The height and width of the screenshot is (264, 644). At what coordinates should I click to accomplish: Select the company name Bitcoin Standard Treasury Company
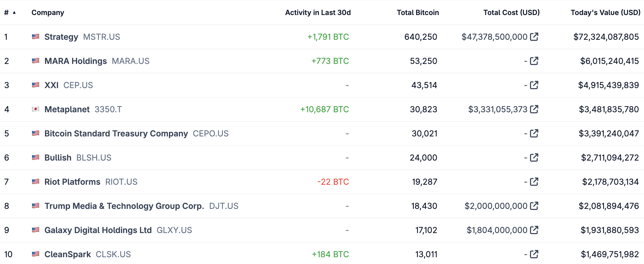click(x=116, y=133)
